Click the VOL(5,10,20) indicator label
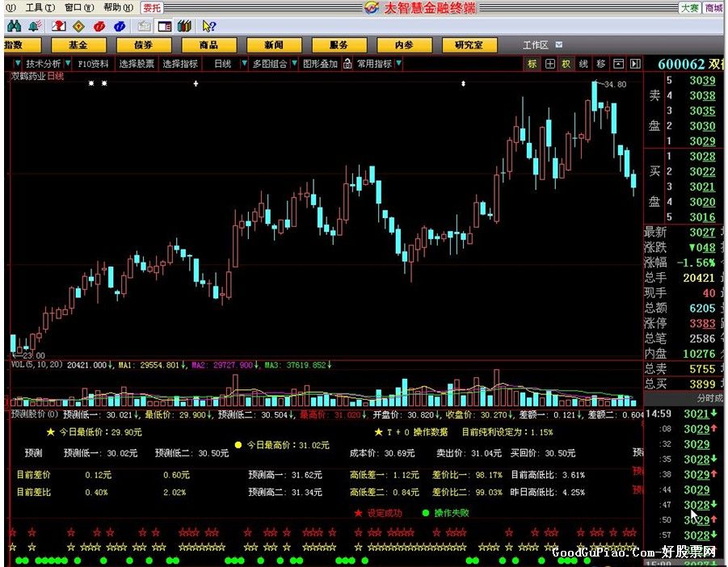Image resolution: width=728 pixels, height=567 pixels. [36, 365]
